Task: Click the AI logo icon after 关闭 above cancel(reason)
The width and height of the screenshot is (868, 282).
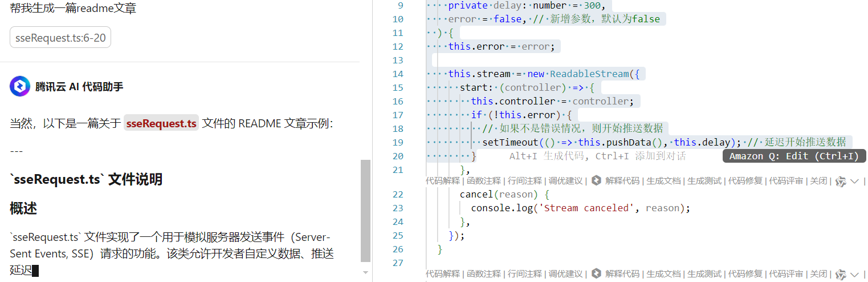Action: pos(841,182)
